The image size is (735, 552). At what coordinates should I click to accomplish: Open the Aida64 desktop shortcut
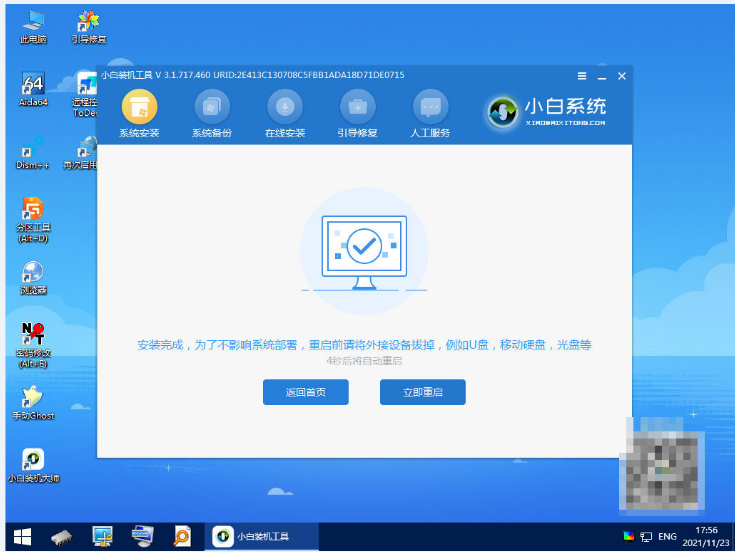pyautogui.click(x=32, y=87)
